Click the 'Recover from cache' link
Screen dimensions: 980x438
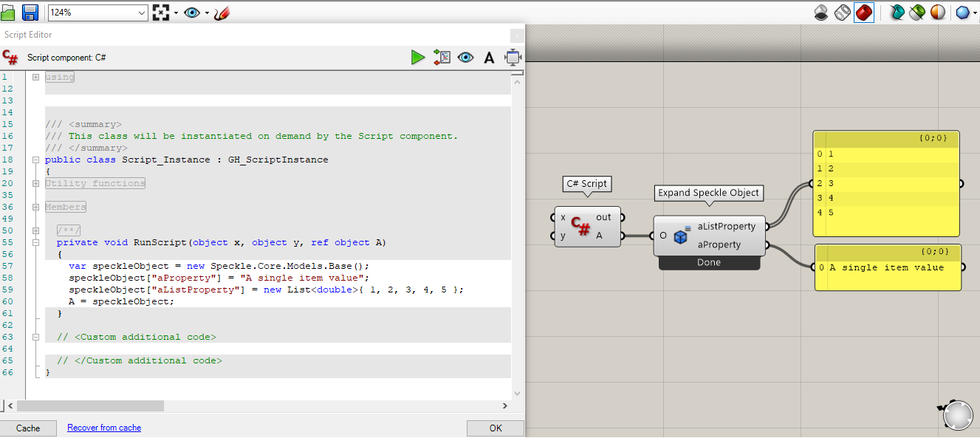pyautogui.click(x=103, y=428)
